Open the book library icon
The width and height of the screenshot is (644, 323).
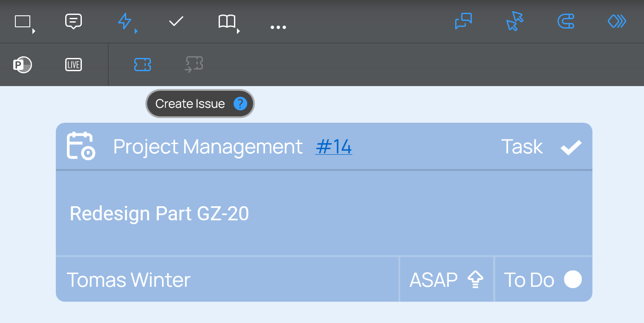tap(227, 21)
